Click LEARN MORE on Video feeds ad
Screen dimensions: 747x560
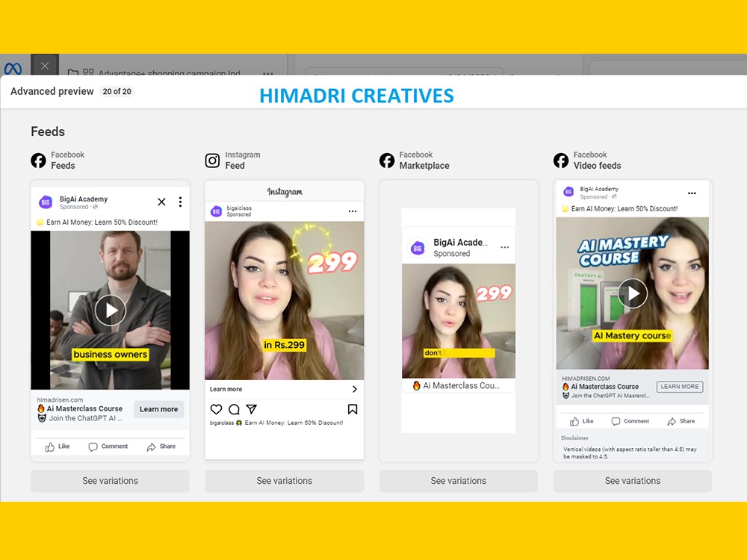pyautogui.click(x=679, y=387)
